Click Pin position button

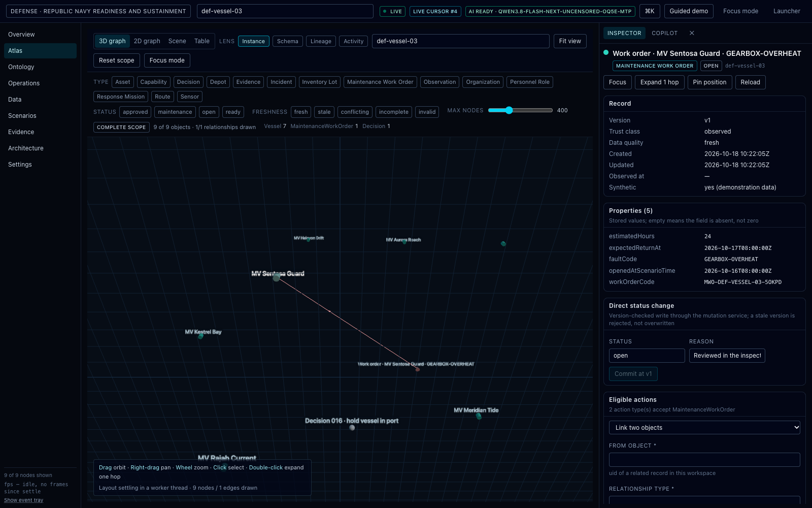click(709, 82)
